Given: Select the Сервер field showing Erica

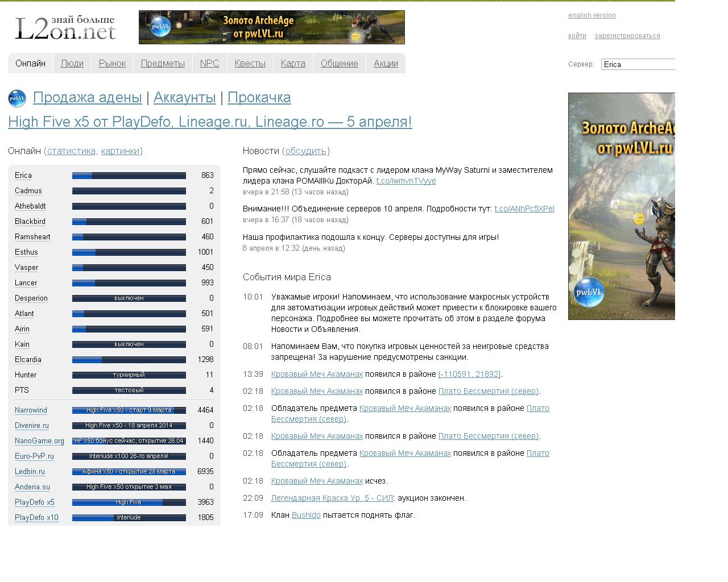Looking at the screenshot, I should pyautogui.click(x=638, y=64).
